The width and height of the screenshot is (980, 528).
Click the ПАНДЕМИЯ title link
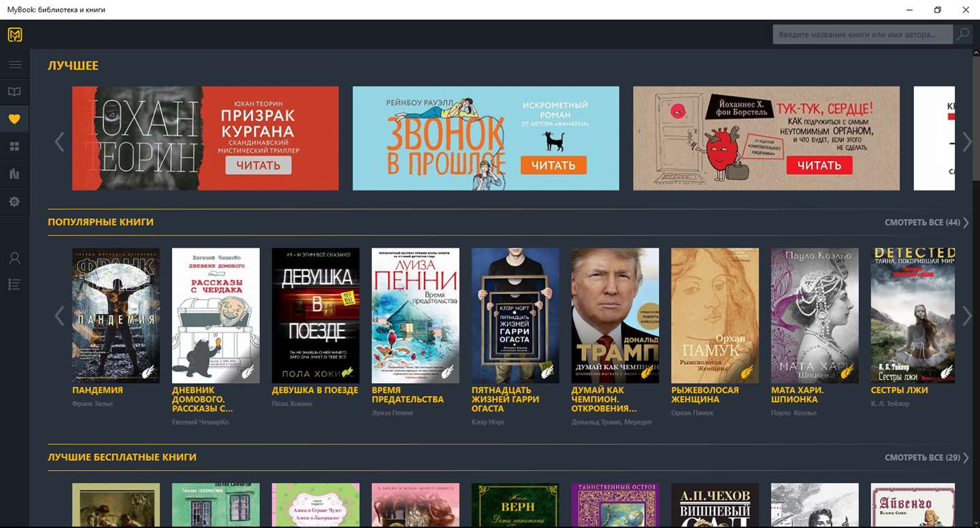[97, 391]
